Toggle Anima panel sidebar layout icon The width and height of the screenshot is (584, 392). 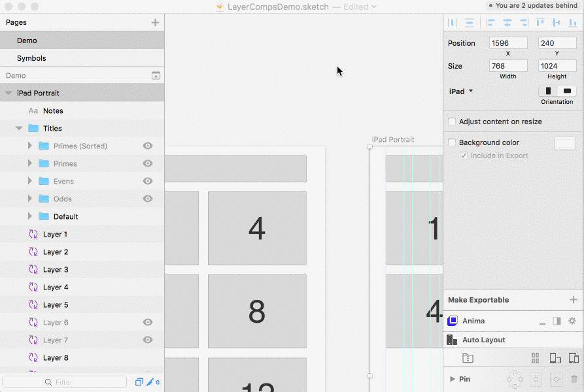click(557, 321)
